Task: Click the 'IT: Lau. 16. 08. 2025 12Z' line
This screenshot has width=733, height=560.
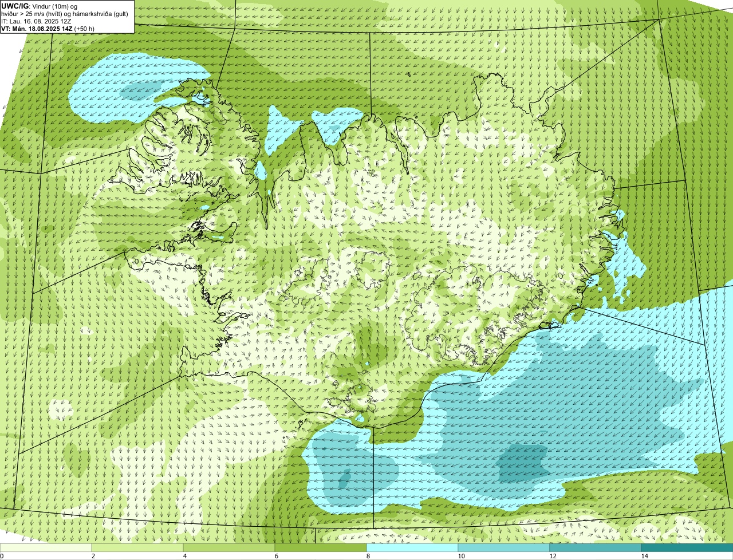Action: coord(37,21)
